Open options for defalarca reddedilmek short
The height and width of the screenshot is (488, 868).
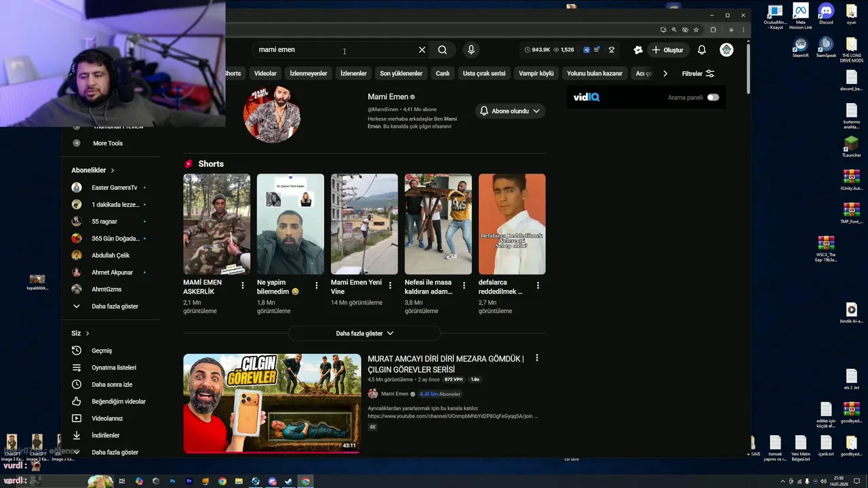pos(538,286)
